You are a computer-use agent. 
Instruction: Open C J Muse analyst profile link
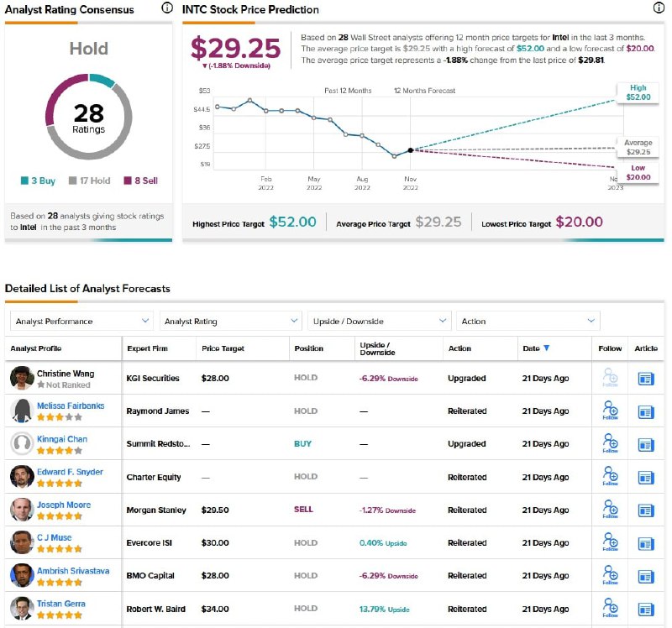(x=55, y=537)
